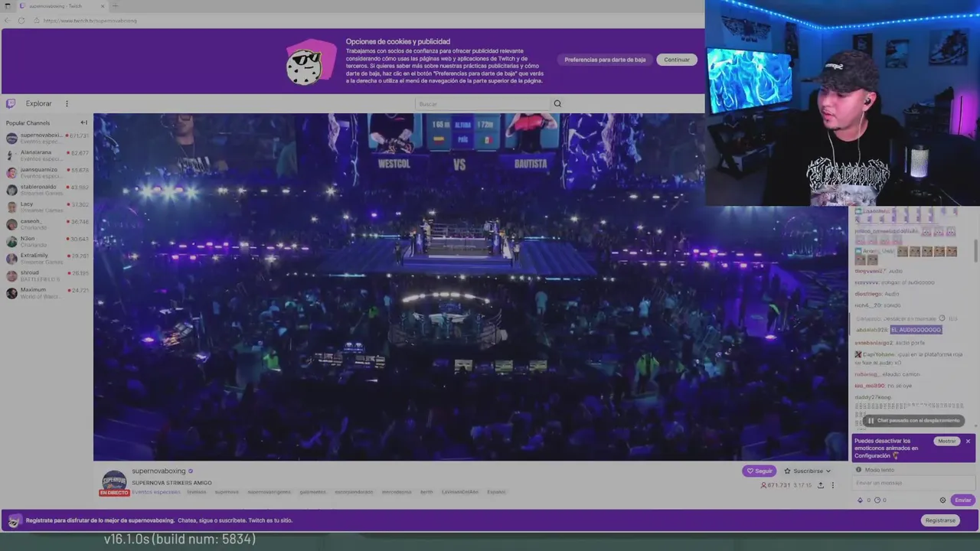Click the Registrarse button
Image resolution: width=980 pixels, height=551 pixels.
coord(940,520)
